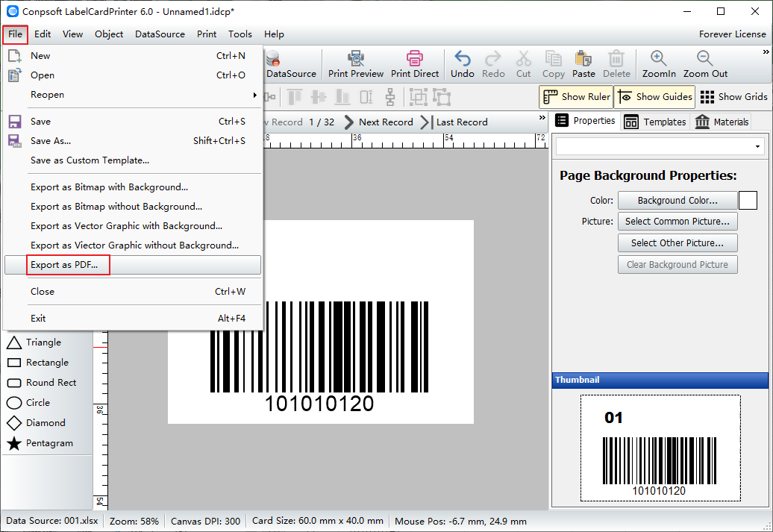The height and width of the screenshot is (532, 773).
Task: Open the Edit menu
Action: (43, 34)
